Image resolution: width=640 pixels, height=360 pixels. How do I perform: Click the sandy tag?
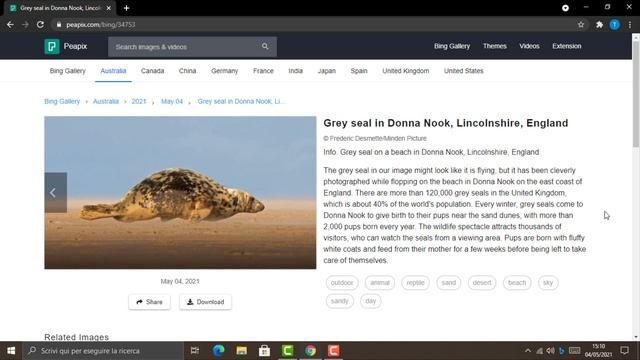[340, 301]
